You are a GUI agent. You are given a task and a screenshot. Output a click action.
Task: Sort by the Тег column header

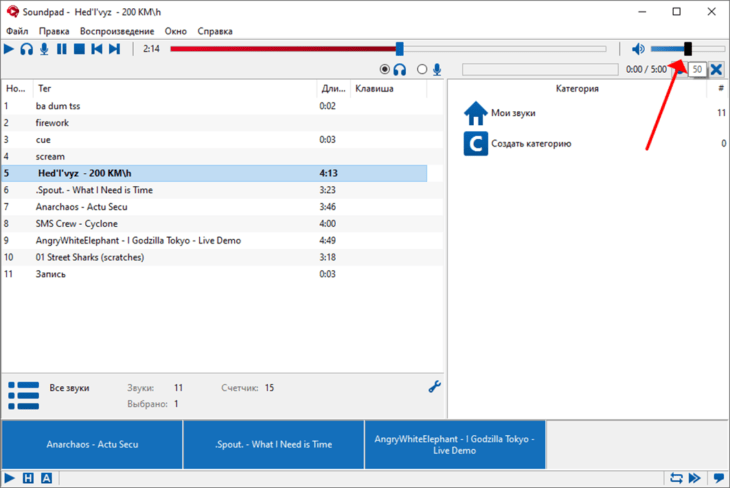coord(175,88)
